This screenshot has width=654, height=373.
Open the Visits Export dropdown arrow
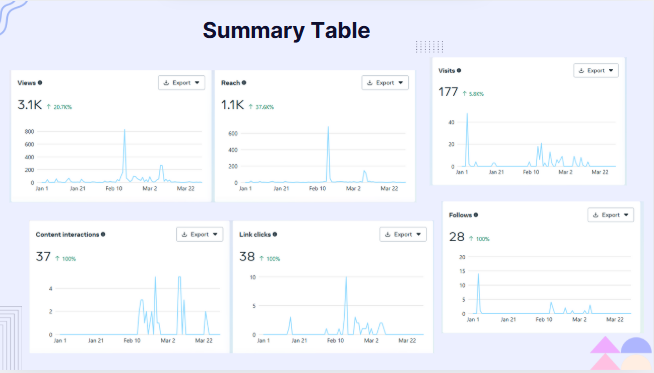point(611,71)
